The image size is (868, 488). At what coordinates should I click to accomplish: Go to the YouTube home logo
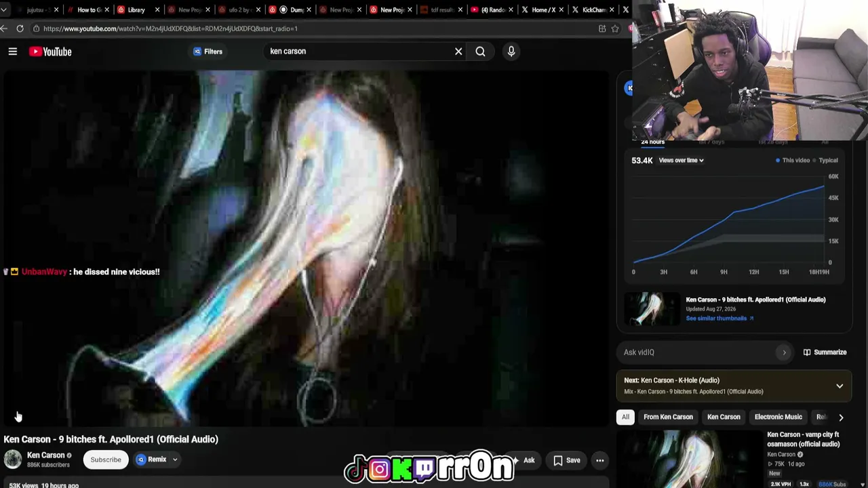tap(50, 52)
